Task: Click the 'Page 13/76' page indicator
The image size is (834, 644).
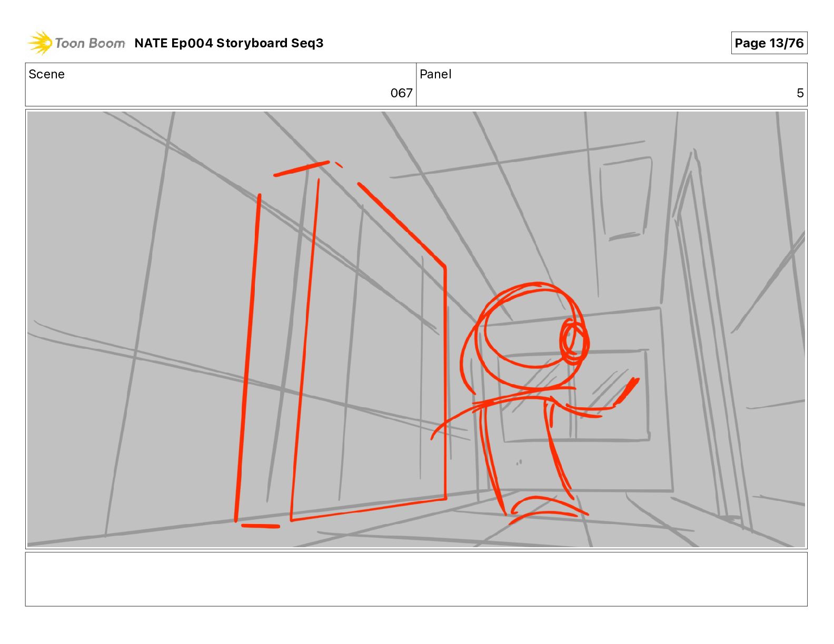Action: tap(769, 43)
